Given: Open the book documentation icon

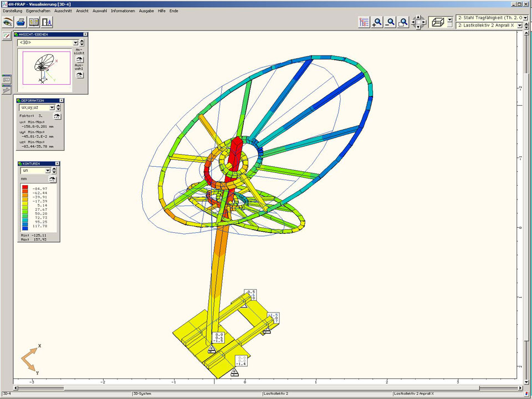Looking at the screenshot, I should tap(34, 22).
